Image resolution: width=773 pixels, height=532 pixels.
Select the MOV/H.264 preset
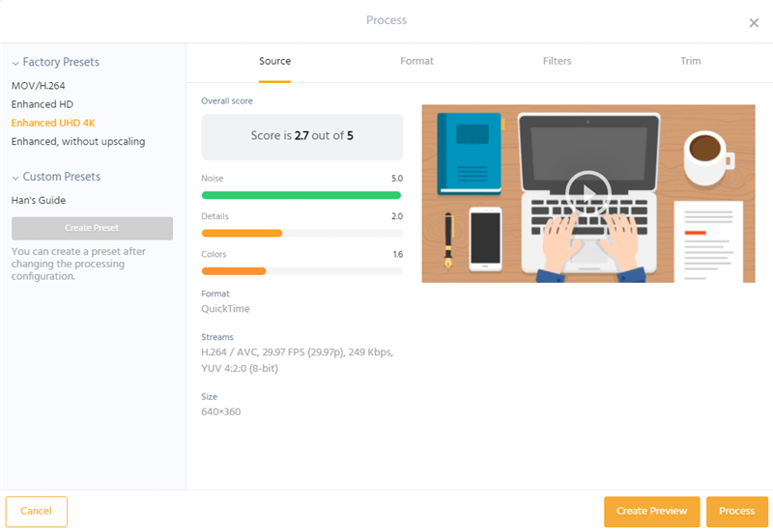pos(38,86)
